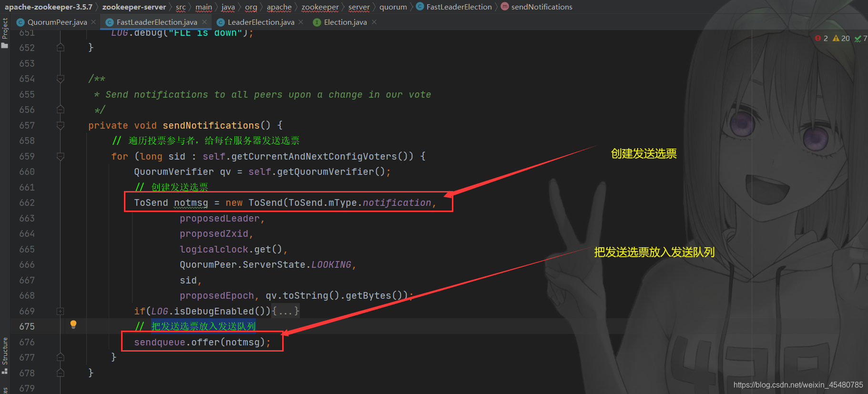The width and height of the screenshot is (868, 394).
Task: Close the QuorumPeer.java tab
Action: pyautogui.click(x=93, y=22)
